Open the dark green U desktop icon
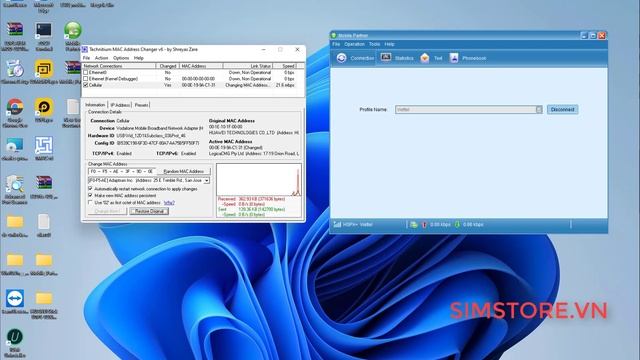This screenshot has width=640, height=360. [x=15, y=337]
